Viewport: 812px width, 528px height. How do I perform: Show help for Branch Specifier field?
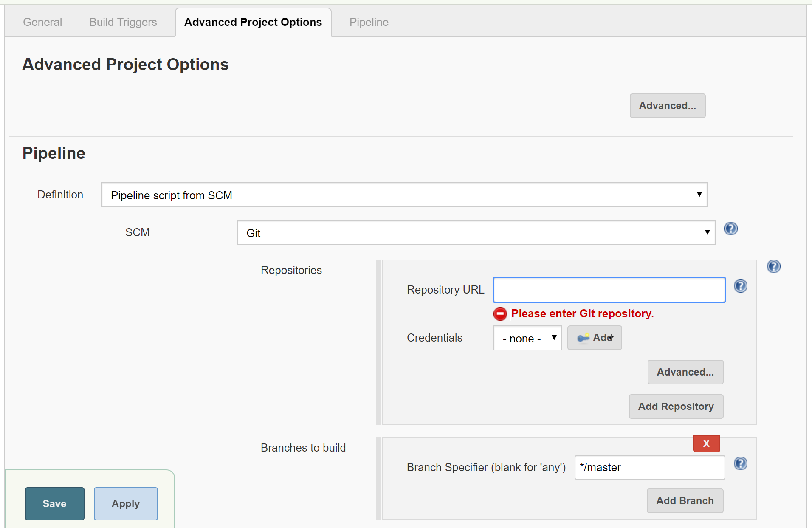[x=740, y=463]
